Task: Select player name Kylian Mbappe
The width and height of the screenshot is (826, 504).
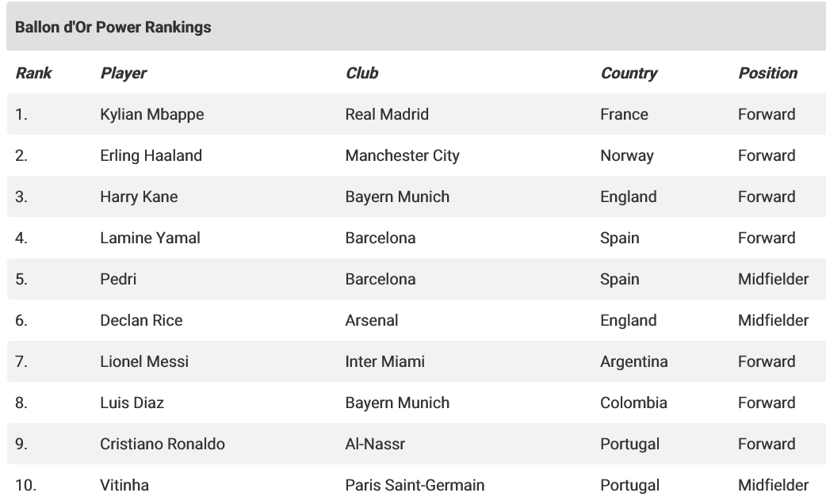Action: (x=151, y=114)
